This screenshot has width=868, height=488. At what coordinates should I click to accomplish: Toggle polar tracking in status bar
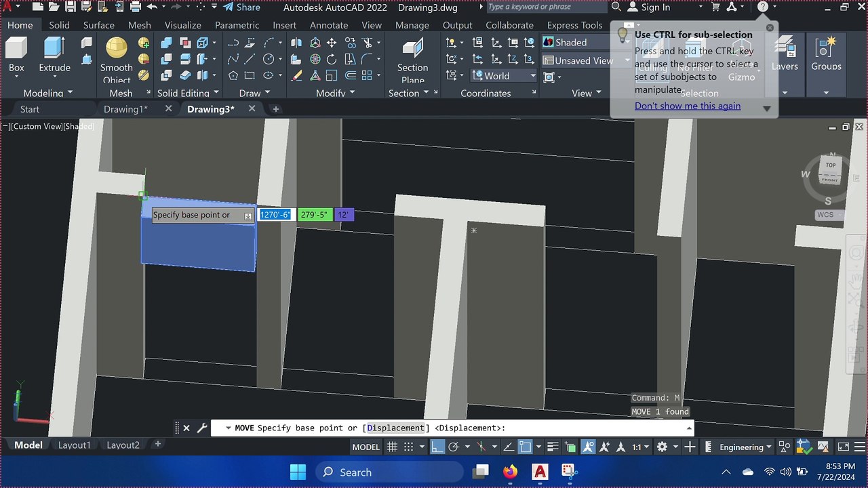pos(454,447)
